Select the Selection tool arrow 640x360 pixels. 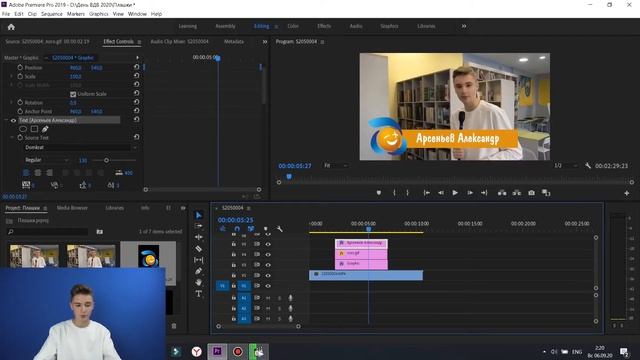pyautogui.click(x=198, y=215)
